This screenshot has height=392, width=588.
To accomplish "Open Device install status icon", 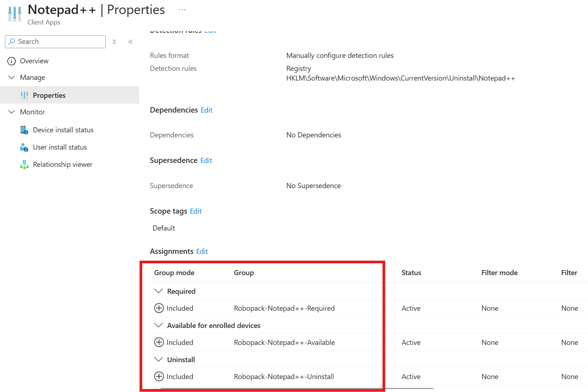I will [24, 130].
